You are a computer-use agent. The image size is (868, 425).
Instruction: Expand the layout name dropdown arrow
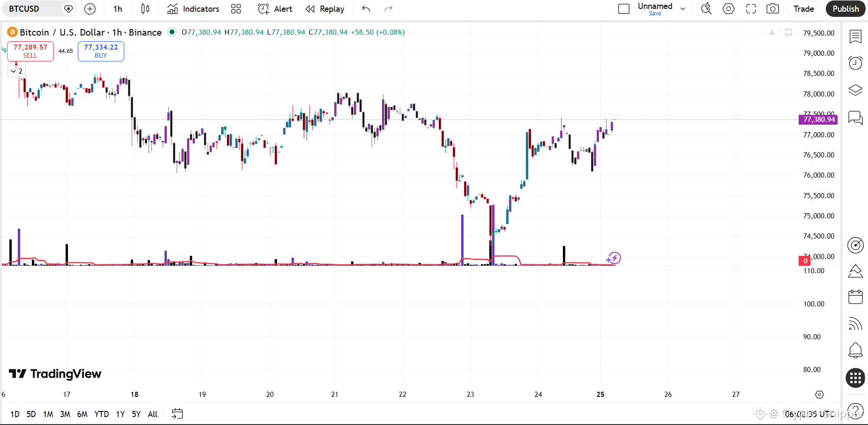click(683, 9)
